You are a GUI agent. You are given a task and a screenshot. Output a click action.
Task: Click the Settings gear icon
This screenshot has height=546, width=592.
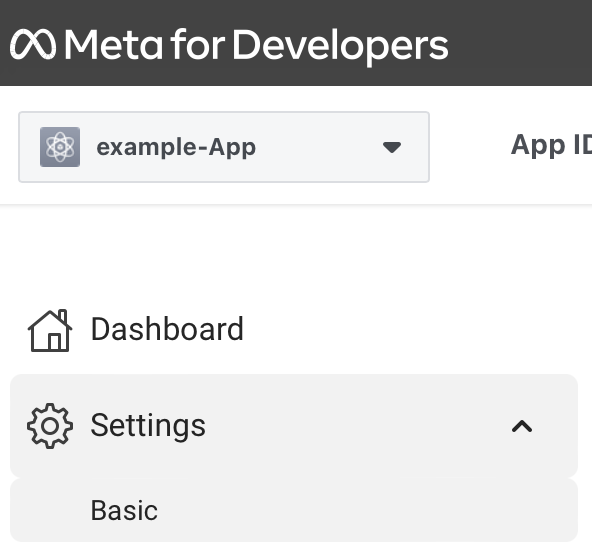pyautogui.click(x=50, y=426)
